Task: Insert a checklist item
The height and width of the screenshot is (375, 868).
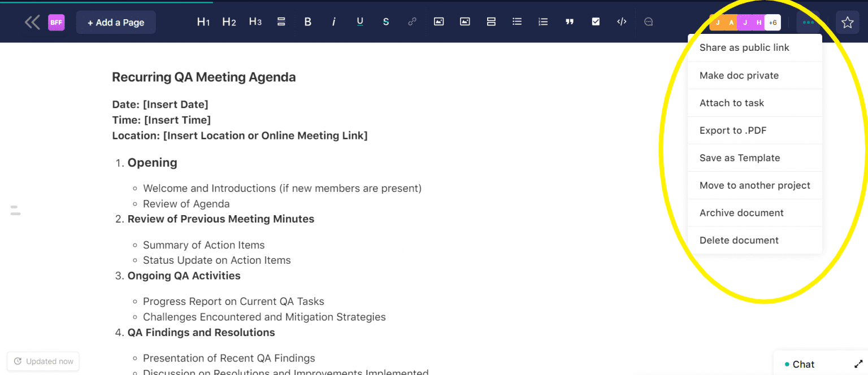Action: 596,21
